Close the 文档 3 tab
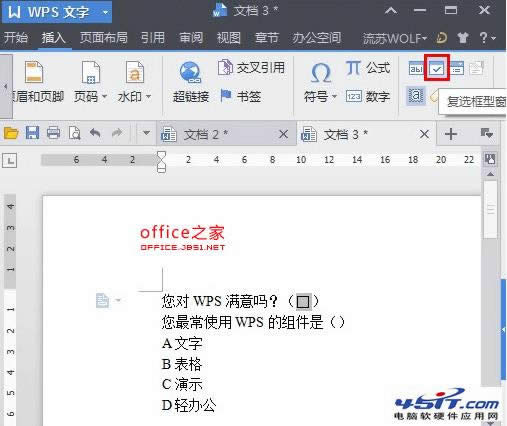 pos(424,134)
